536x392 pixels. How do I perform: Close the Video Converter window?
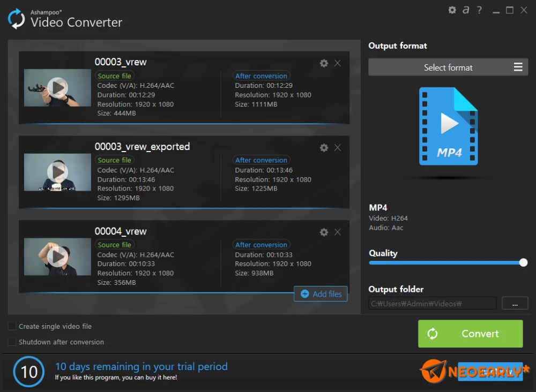pyautogui.click(x=524, y=10)
